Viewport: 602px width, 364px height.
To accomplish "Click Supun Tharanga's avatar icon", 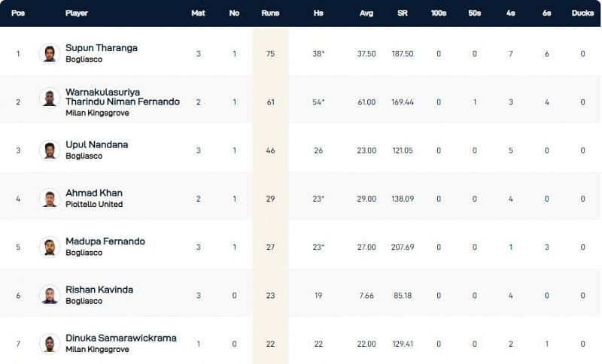I will (x=50, y=53).
